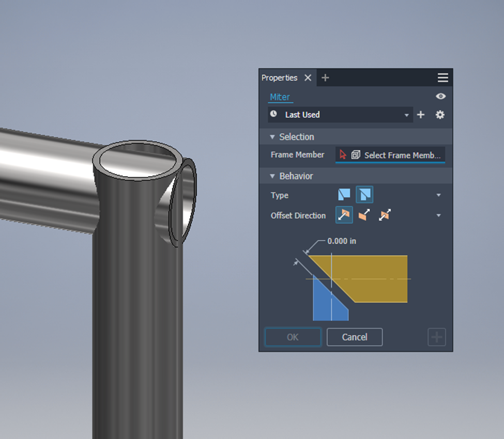This screenshot has width=504, height=439.
Task: Click the clock icon on the preset field
Action: pos(273,115)
